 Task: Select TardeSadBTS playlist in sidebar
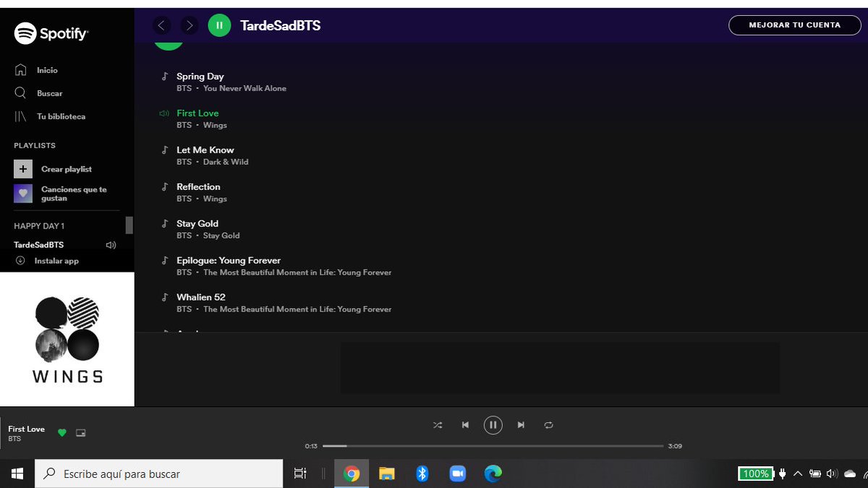point(39,245)
